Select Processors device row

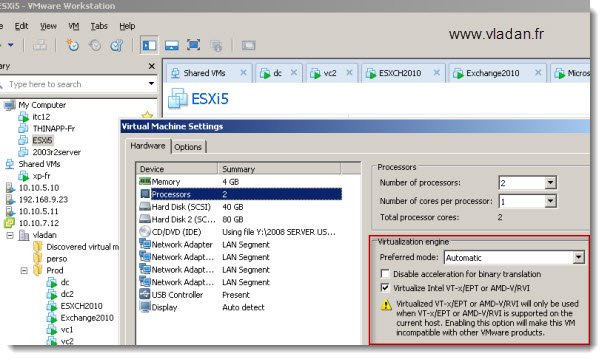(239, 194)
